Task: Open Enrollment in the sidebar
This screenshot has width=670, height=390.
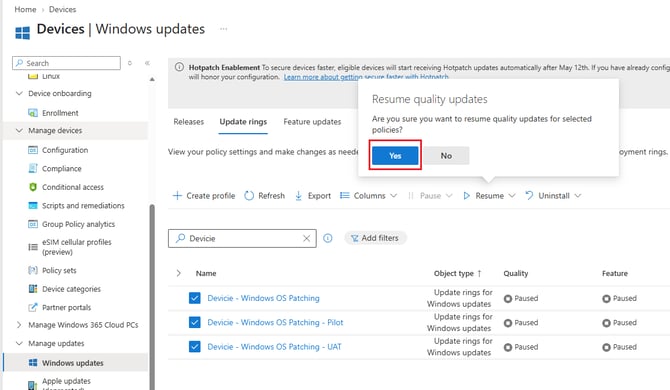Action: click(60, 113)
